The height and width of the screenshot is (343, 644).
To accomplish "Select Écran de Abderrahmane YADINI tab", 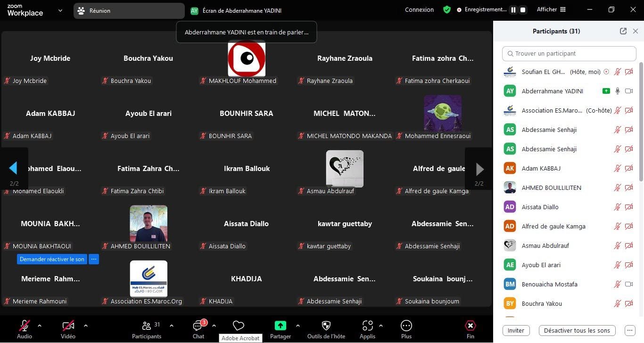I will [236, 10].
